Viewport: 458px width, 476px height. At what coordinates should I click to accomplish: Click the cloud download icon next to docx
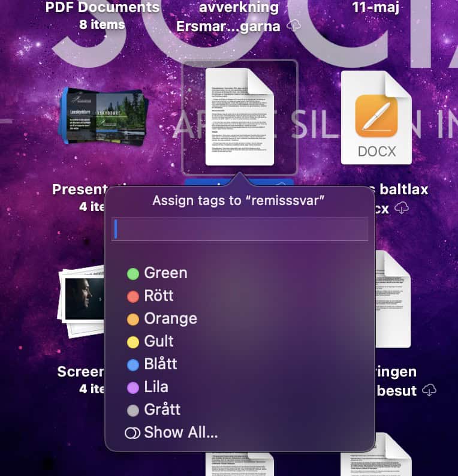[x=403, y=207]
